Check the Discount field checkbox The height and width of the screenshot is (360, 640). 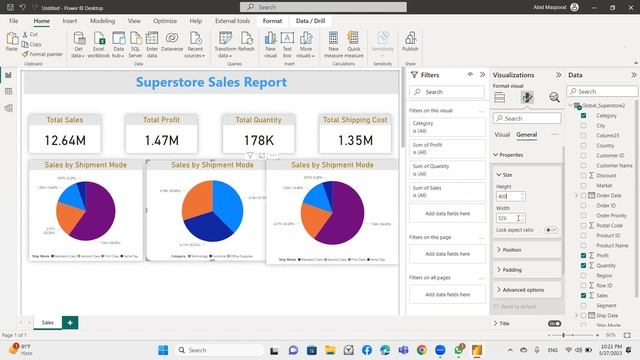pos(583,175)
